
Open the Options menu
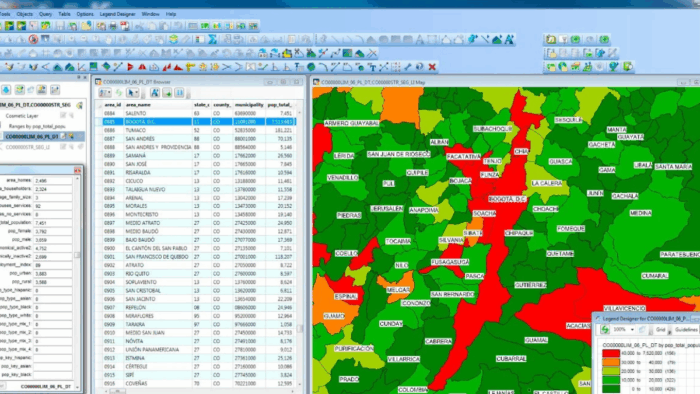click(x=85, y=14)
